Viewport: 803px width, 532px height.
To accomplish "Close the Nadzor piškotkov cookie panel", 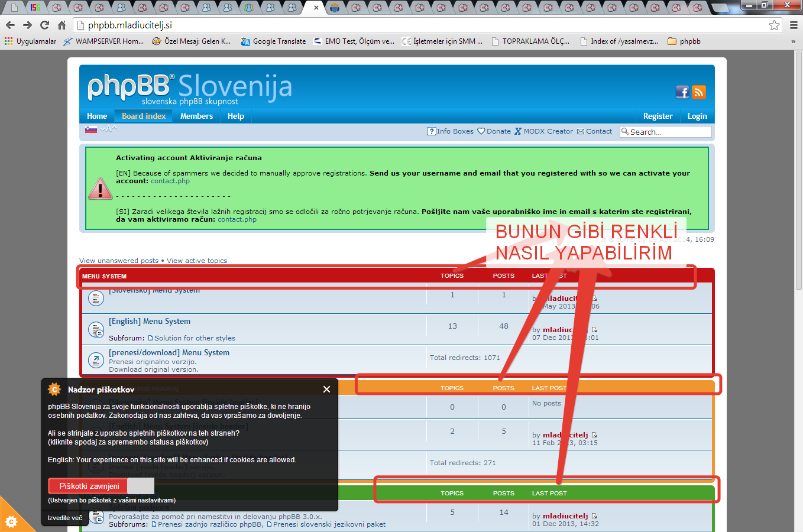I will (x=326, y=389).
